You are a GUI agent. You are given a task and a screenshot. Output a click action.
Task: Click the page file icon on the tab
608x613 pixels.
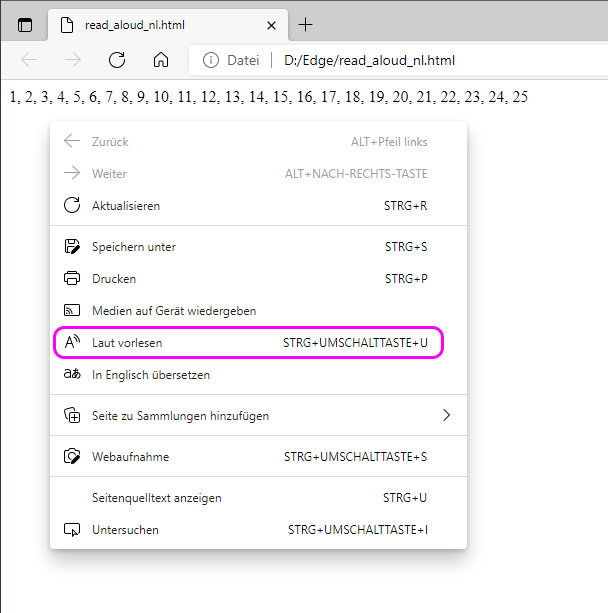pos(67,25)
